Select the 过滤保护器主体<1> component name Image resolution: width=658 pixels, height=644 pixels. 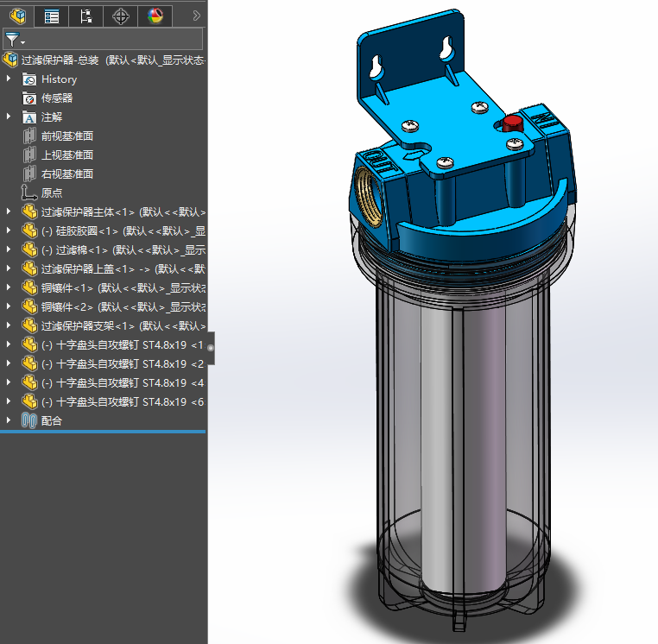click(88, 212)
